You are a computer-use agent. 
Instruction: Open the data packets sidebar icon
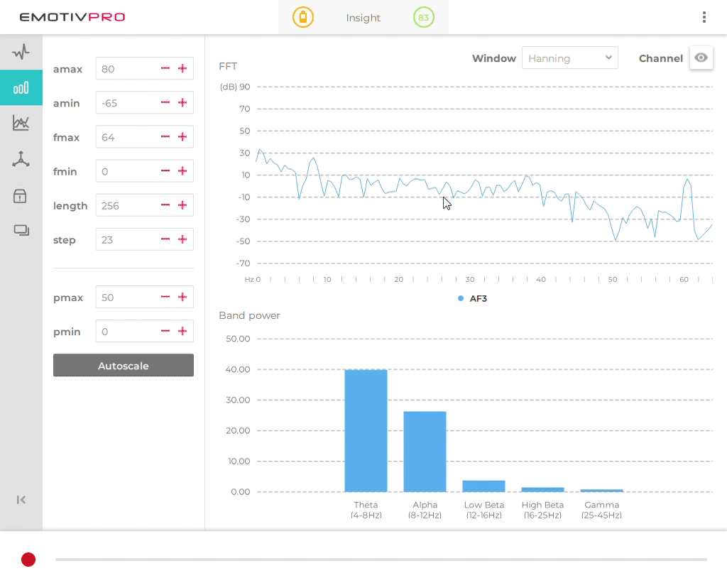[x=21, y=195]
